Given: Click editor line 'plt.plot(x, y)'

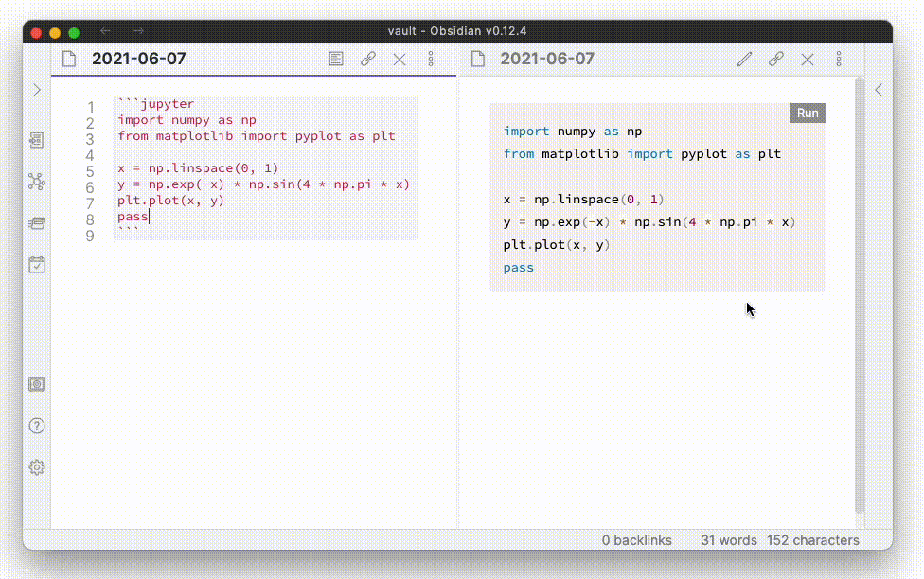Looking at the screenshot, I should pos(171,201).
